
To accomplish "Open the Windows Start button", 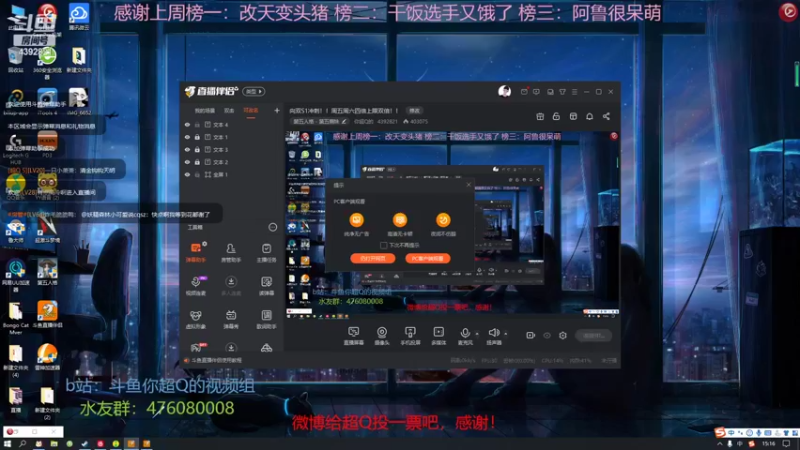I will point(8,444).
